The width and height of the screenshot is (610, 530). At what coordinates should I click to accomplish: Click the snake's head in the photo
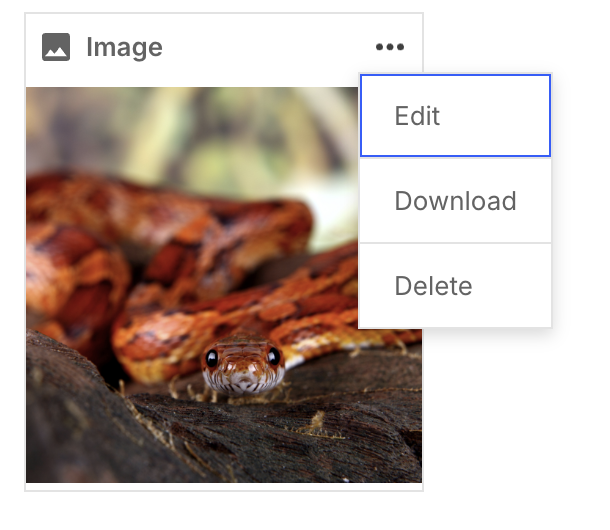[x=243, y=364]
